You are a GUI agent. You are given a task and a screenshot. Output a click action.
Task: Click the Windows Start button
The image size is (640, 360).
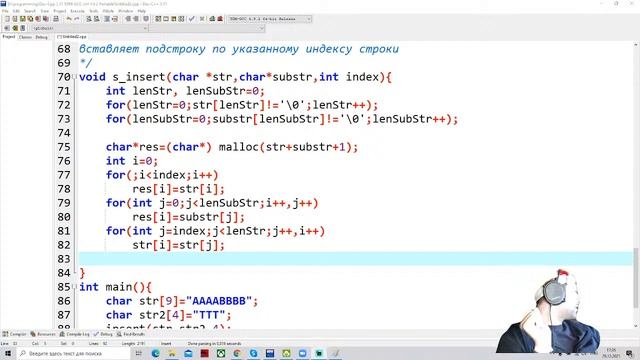coord(8,353)
